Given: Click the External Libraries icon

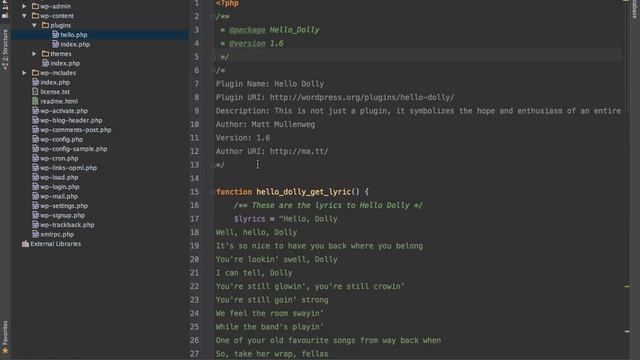Looking at the screenshot, I should pos(25,244).
